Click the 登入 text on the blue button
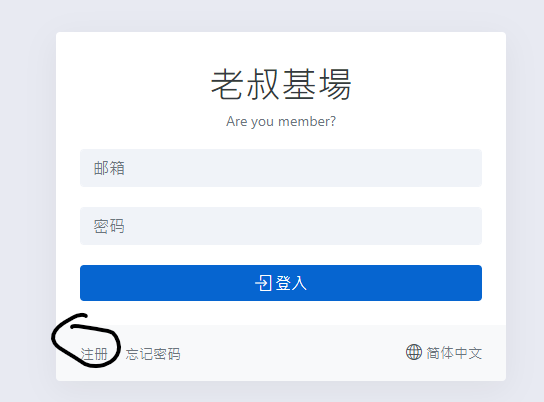Image resolution: width=544 pixels, height=402 pixels. [291, 283]
